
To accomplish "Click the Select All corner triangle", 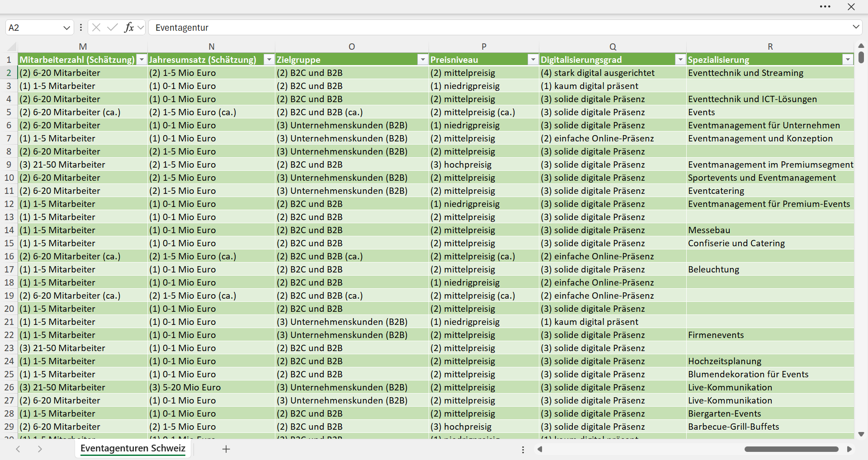I will pyautogui.click(x=12, y=47).
